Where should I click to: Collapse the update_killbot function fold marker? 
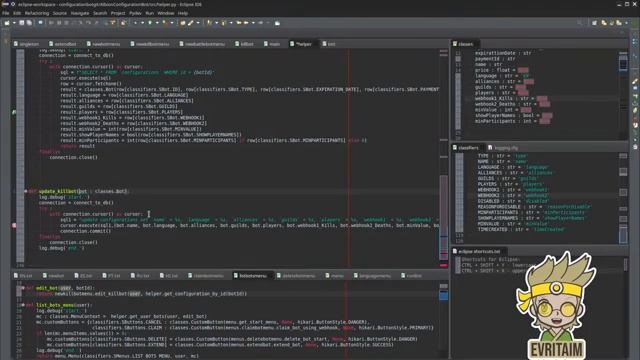(x=25, y=191)
